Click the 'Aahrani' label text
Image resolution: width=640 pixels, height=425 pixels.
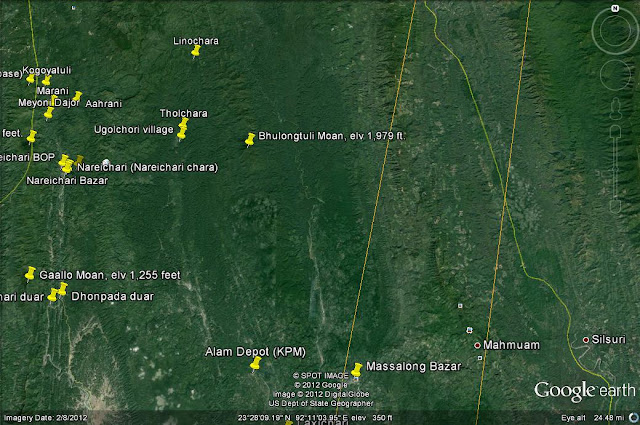point(104,104)
